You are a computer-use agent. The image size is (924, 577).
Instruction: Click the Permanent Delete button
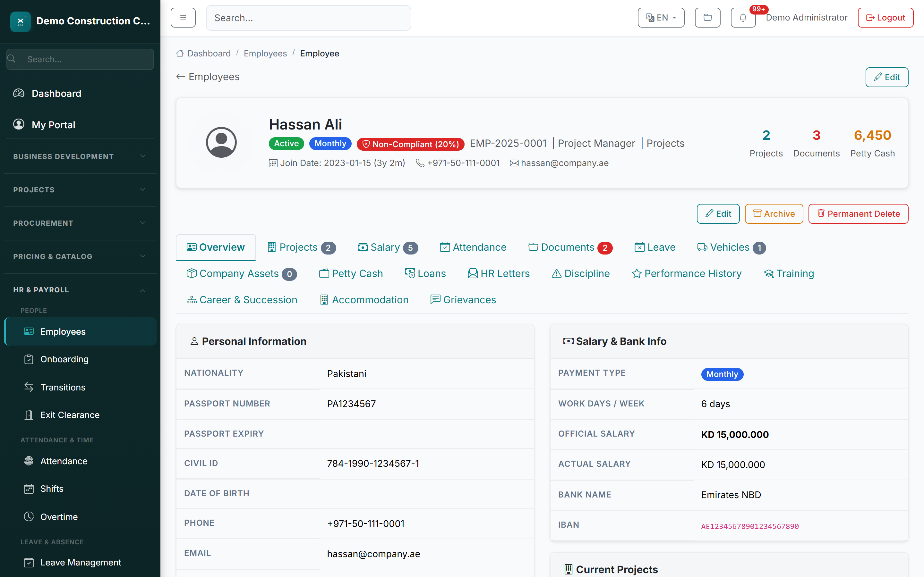pos(858,214)
